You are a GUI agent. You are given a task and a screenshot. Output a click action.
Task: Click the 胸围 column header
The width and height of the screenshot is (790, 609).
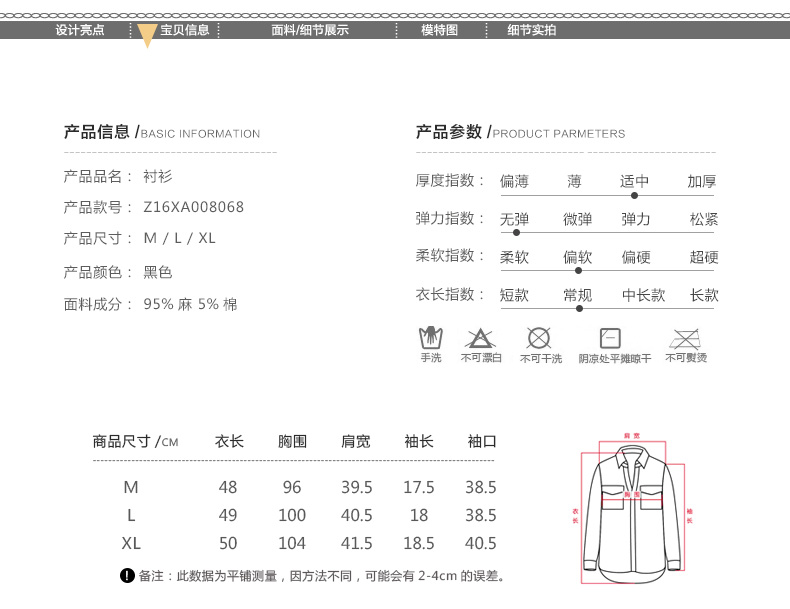(292, 441)
